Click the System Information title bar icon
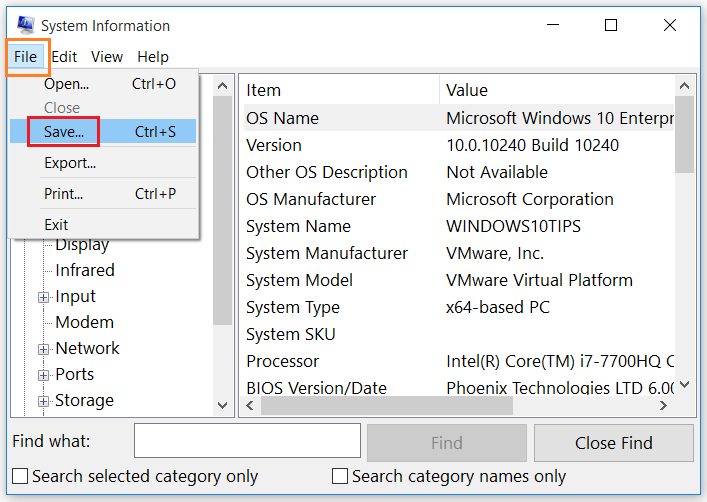Viewport: 707px width, 502px height. click(25, 25)
